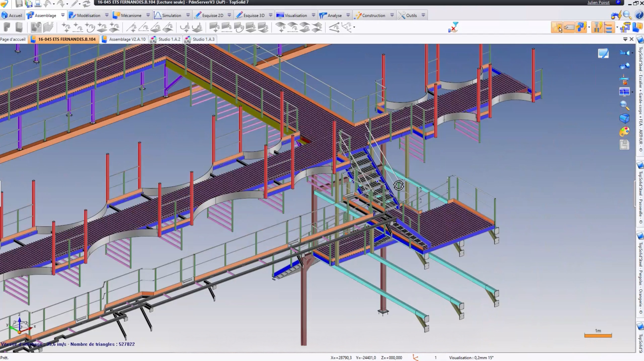644x361 pixels.
Task: Click the magnifier zoom icon in viewport
Action: [x=624, y=105]
